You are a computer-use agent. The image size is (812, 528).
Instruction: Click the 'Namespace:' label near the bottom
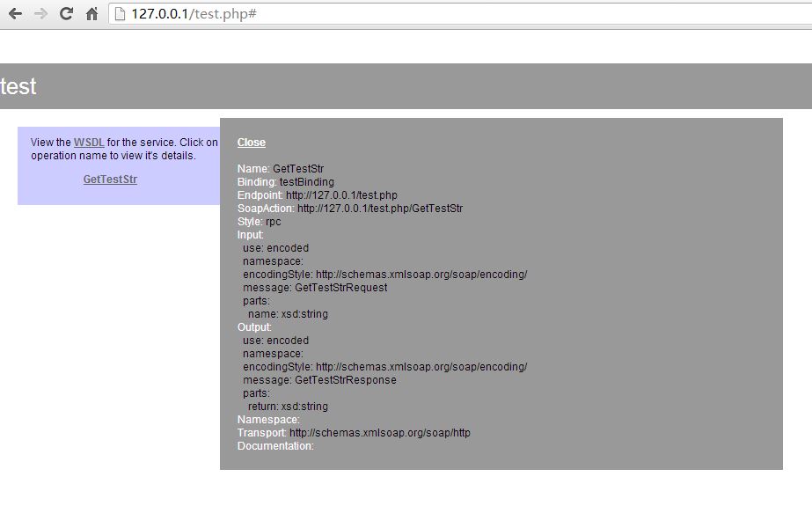(268, 419)
